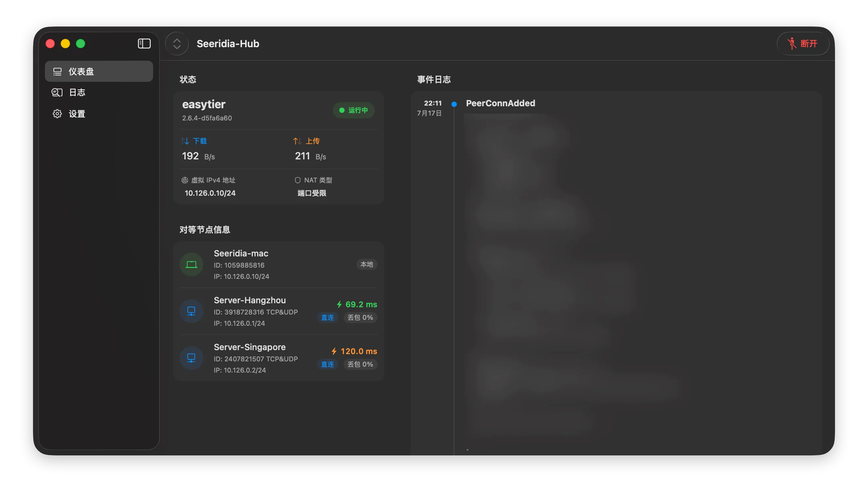Click the 丢包 0% badge for Server-Singapore
The height and width of the screenshot is (495, 868).
pyautogui.click(x=360, y=364)
